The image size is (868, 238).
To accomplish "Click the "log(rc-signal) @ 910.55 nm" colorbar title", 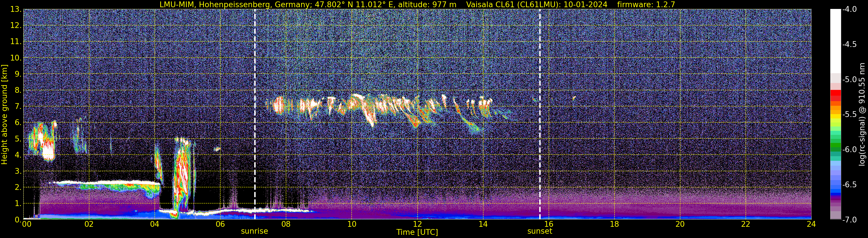I will [863, 114].
